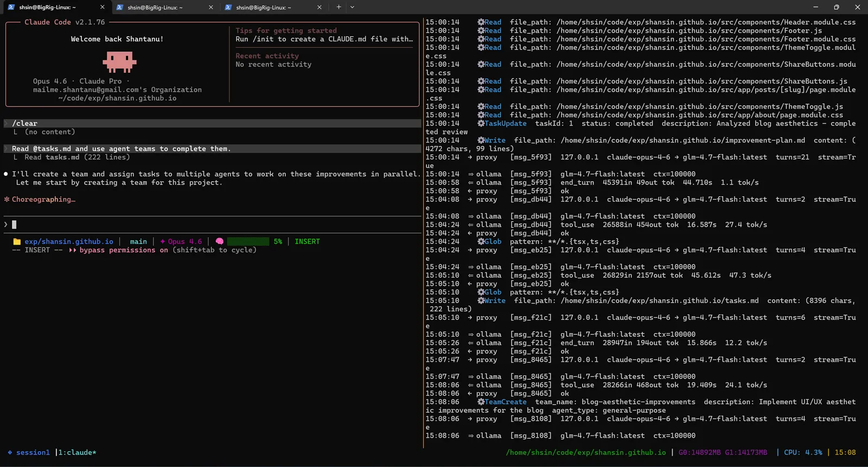Viewport: 868px width, 467px height.
Task: Click the /clear command line
Action: click(x=212, y=124)
